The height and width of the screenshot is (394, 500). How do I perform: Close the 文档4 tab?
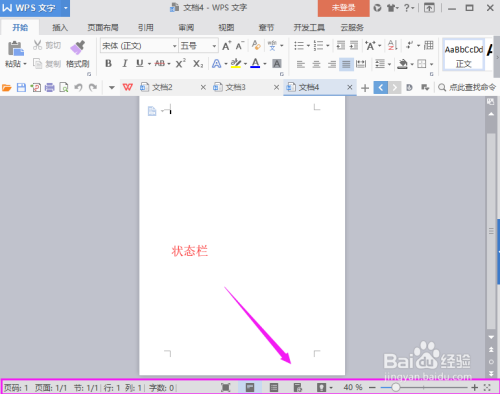pos(350,87)
